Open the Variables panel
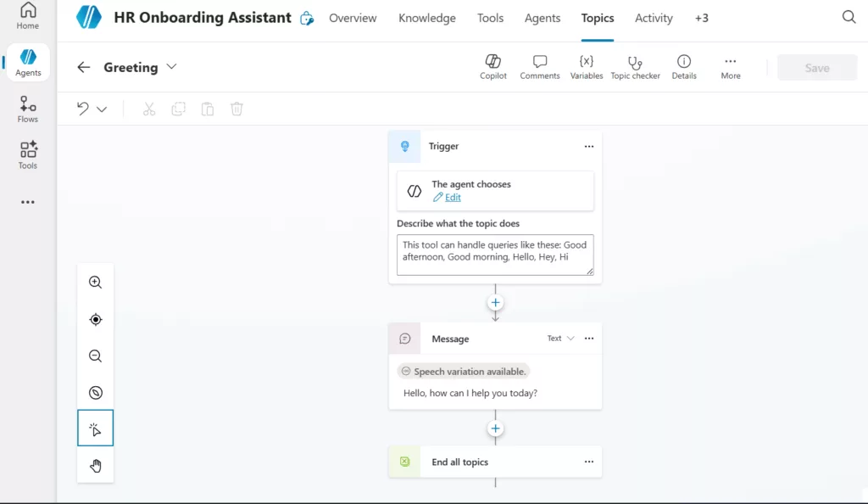Image resolution: width=868 pixels, height=504 pixels. [587, 67]
